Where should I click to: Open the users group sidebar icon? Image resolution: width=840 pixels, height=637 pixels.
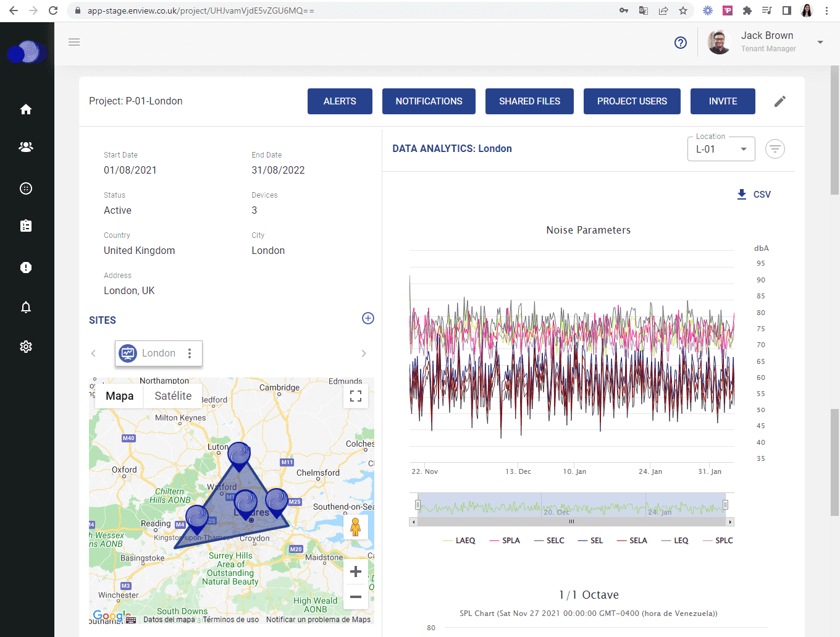point(26,147)
